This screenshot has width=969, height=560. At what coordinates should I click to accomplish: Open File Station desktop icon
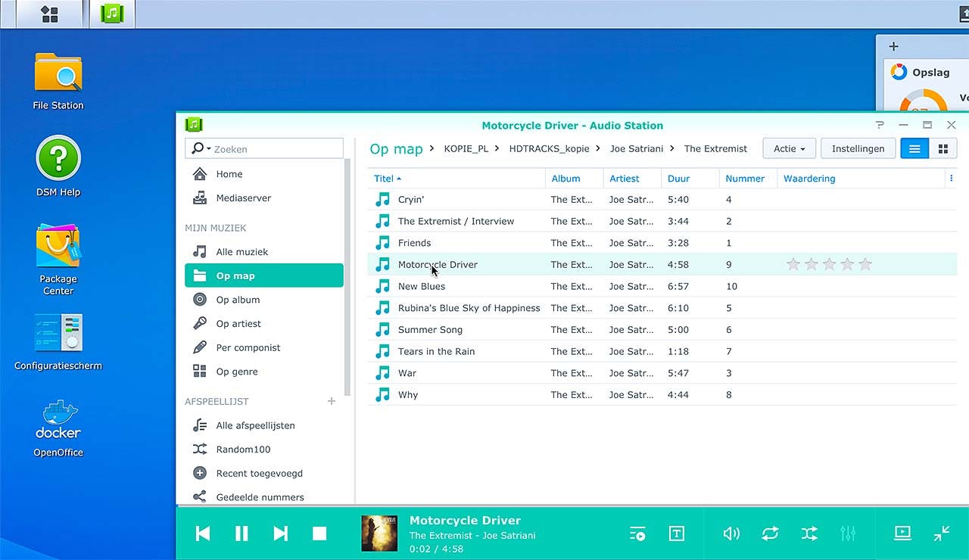tap(58, 81)
